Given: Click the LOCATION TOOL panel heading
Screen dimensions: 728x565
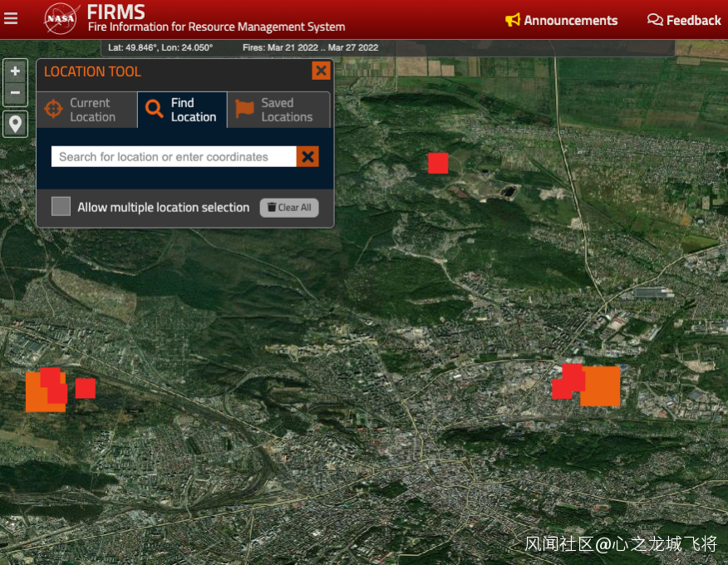Looking at the screenshot, I should coord(92,72).
